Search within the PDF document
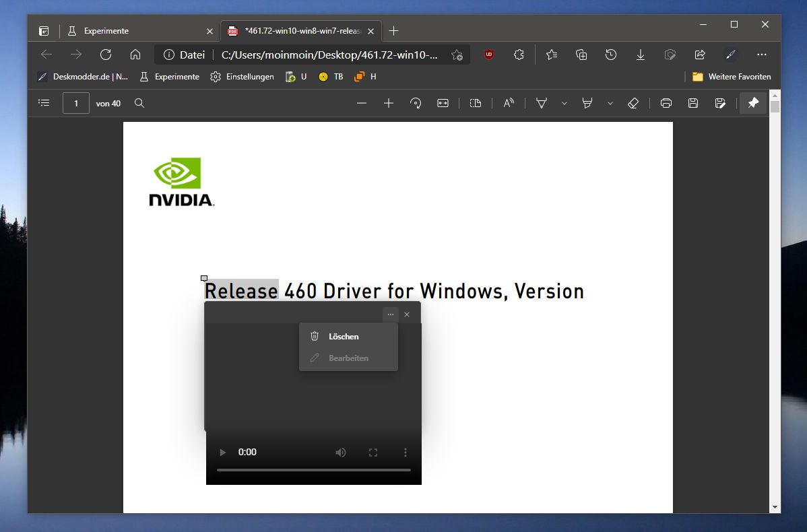Screen dimensions: 807x532 tap(139, 103)
